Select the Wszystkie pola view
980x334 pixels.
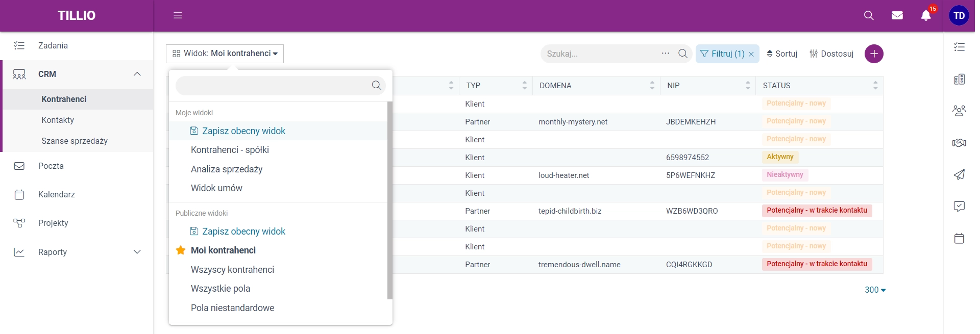click(220, 289)
